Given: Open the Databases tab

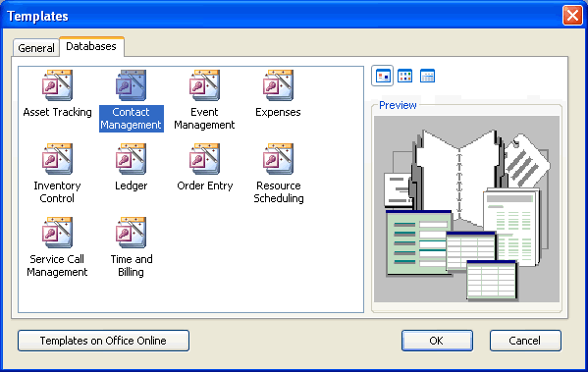Looking at the screenshot, I should pos(91,46).
